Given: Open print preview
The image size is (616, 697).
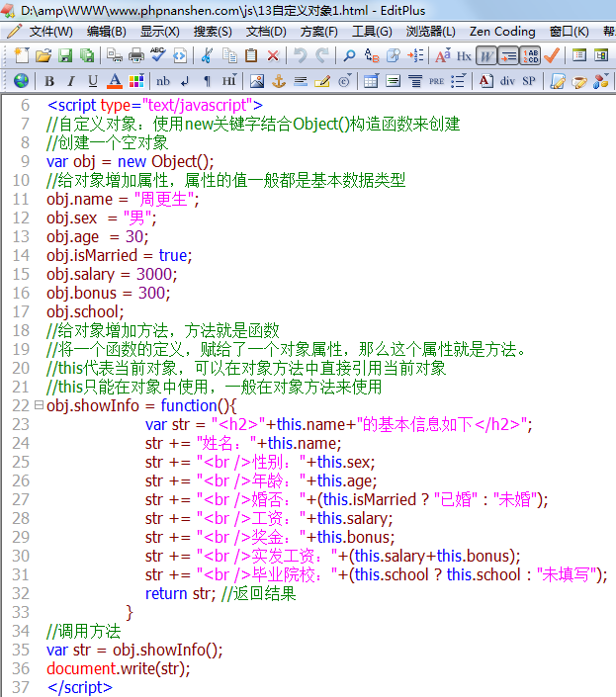Looking at the screenshot, I should tap(115, 55).
